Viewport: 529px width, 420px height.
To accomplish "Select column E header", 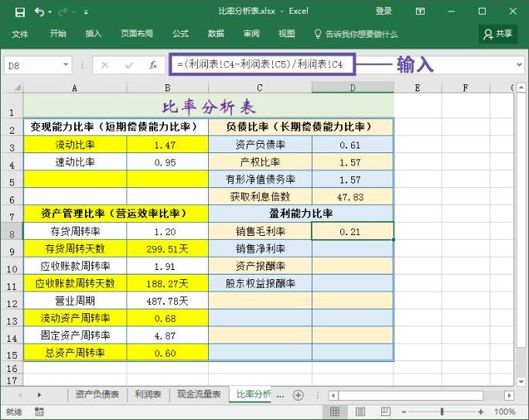I will (x=418, y=87).
